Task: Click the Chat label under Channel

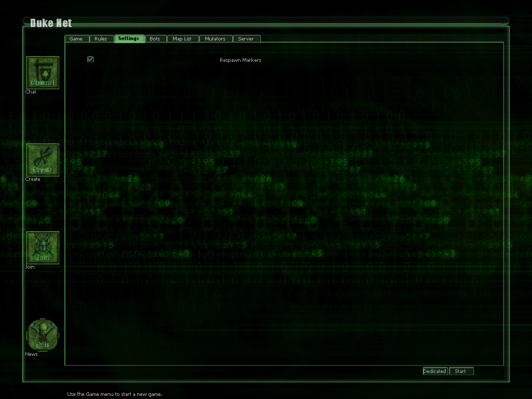Action: (31, 91)
